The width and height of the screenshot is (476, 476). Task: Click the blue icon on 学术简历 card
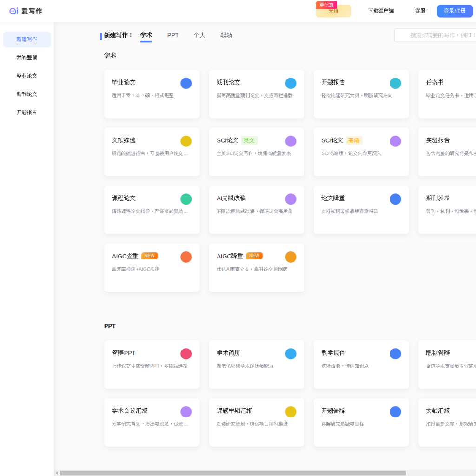click(x=291, y=354)
